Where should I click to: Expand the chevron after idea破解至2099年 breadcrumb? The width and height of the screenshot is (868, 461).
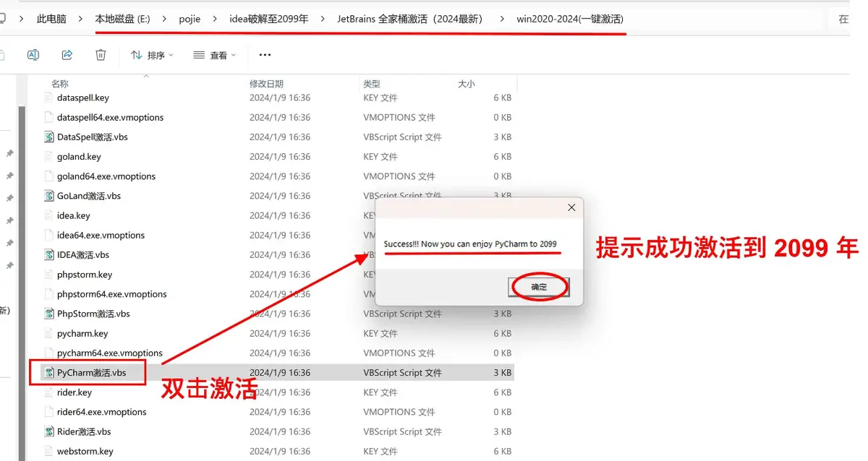point(323,19)
